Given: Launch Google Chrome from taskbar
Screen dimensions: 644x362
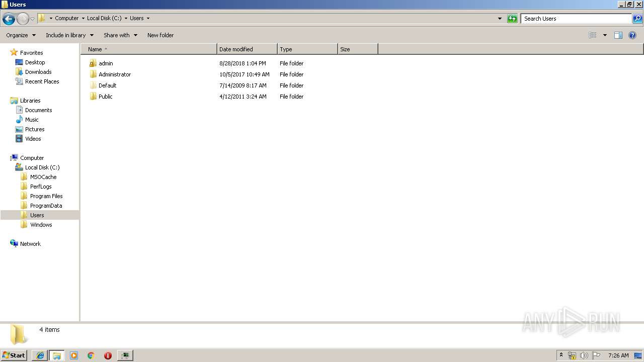Looking at the screenshot, I should [x=91, y=355].
